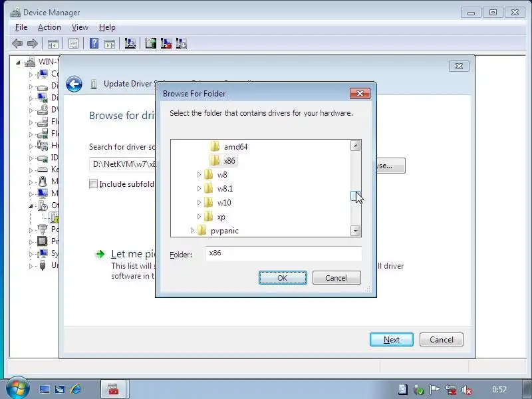Select the Monitors category icon

(43, 194)
